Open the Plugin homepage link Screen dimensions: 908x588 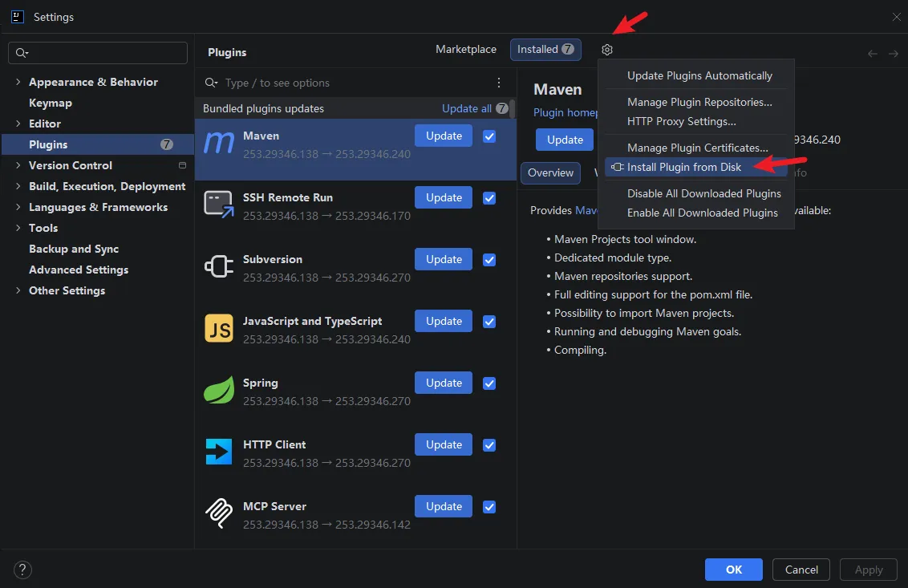[565, 112]
